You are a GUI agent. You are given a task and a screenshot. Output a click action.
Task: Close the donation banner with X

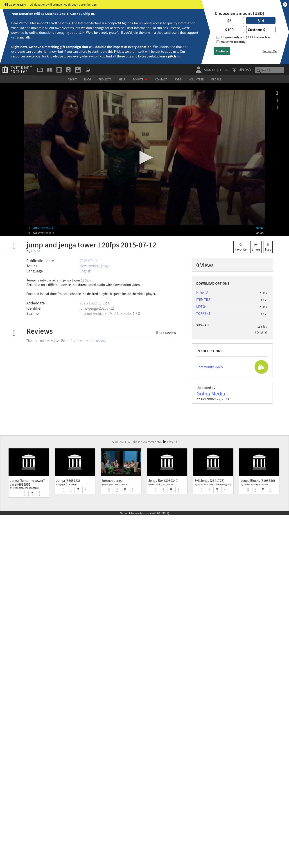(x=285, y=4)
